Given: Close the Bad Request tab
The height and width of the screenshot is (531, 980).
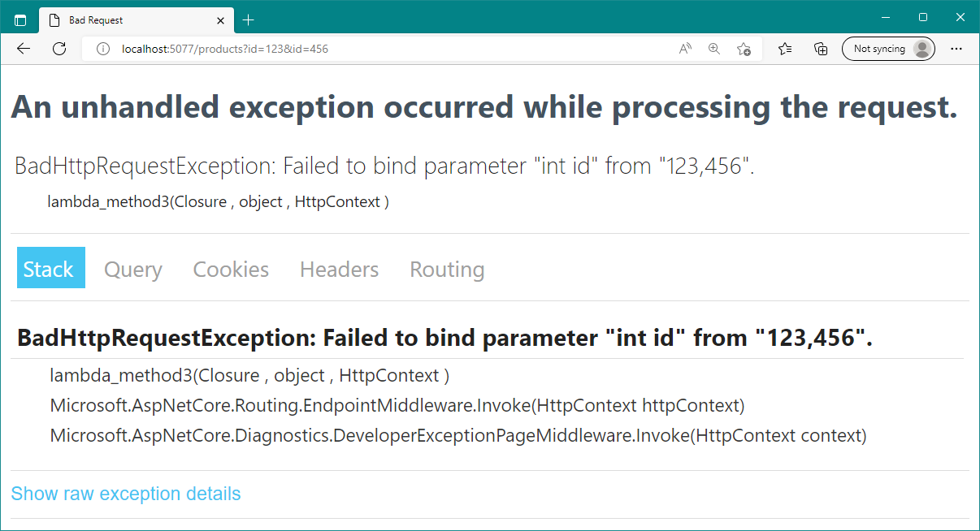Looking at the screenshot, I should coord(220,20).
